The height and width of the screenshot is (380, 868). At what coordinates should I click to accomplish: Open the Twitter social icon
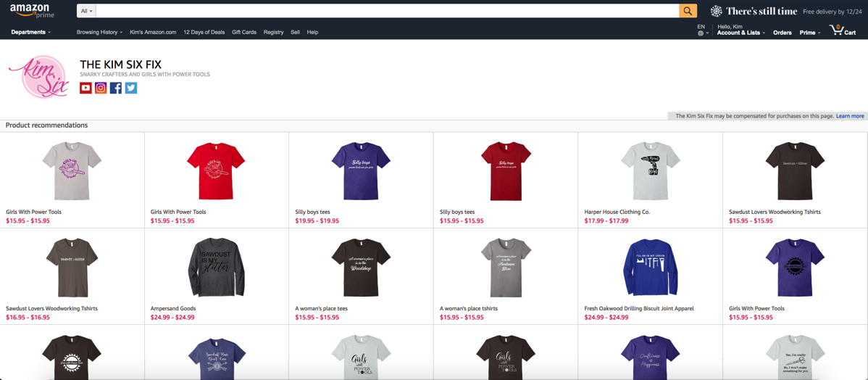[130, 88]
